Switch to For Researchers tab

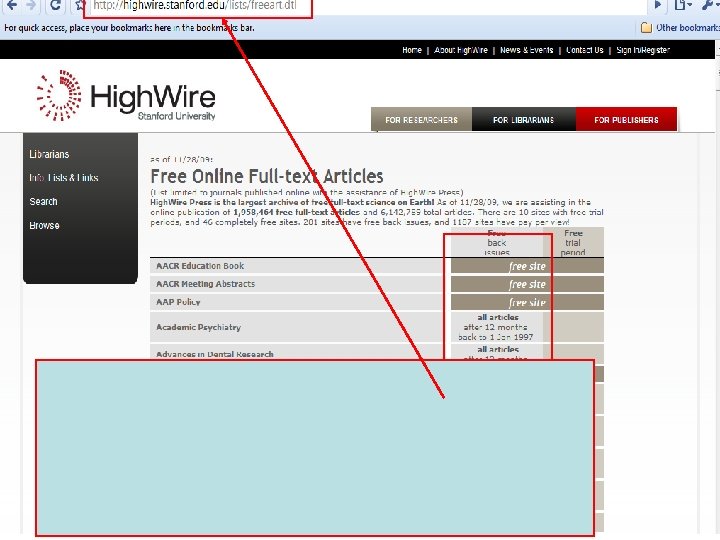click(x=421, y=120)
